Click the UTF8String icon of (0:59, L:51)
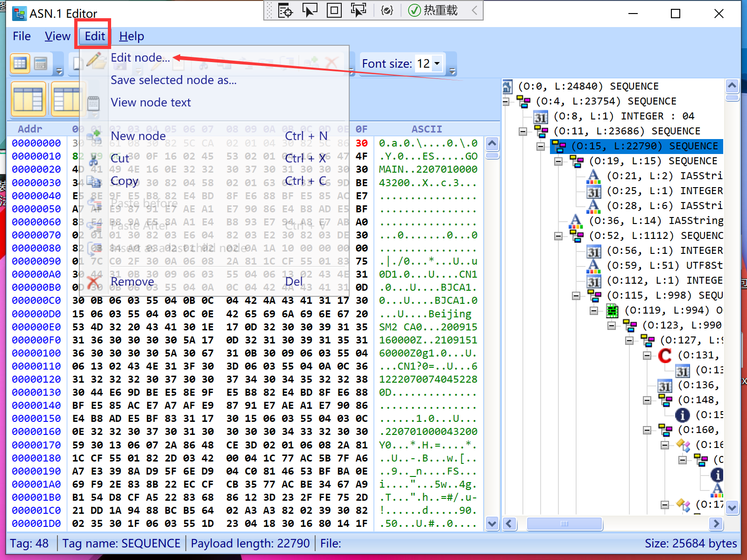 [593, 266]
